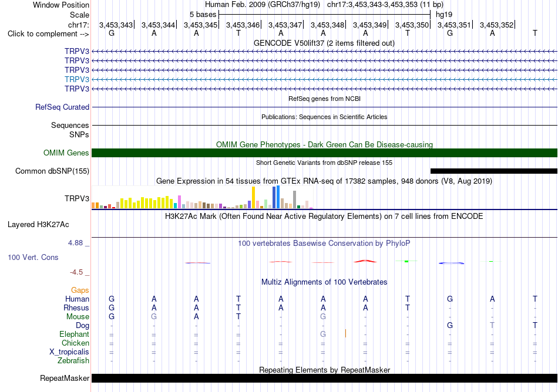558x392 pixels.
Task: Open the Layered H3K27Ac track label
Action: click(x=38, y=225)
